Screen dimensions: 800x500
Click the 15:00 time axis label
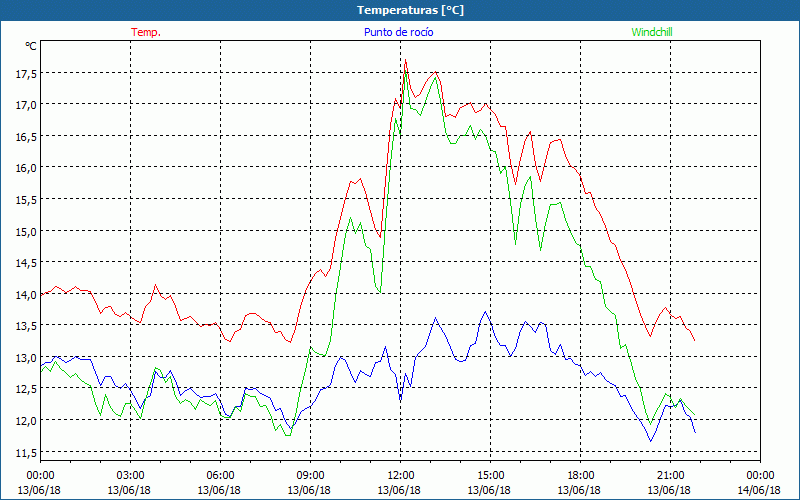[x=490, y=476]
